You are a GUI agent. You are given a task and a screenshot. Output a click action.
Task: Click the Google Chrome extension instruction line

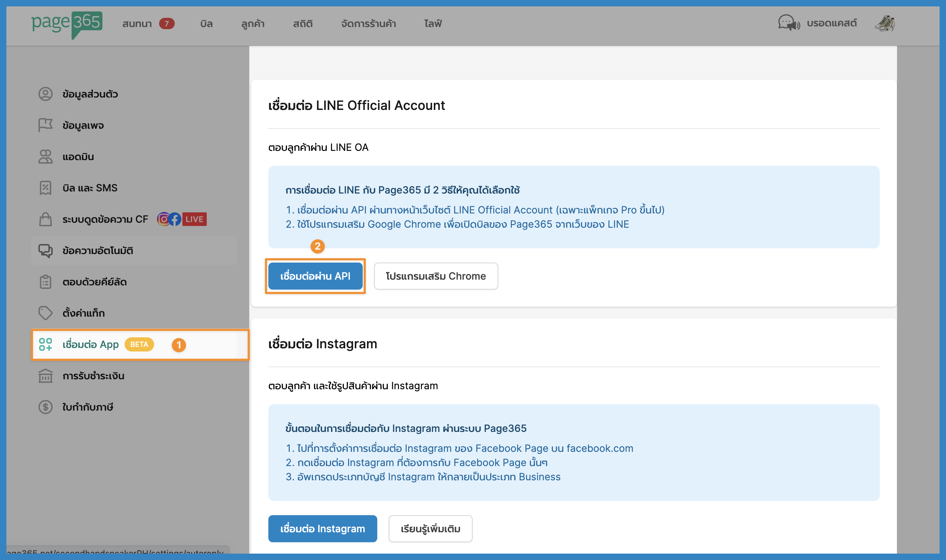[x=457, y=224]
